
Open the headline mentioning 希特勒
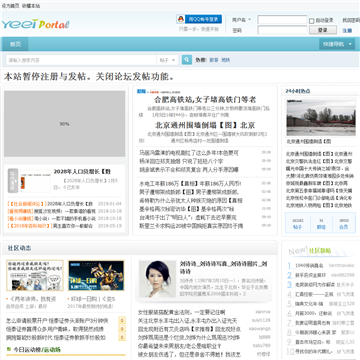tap(191, 201)
